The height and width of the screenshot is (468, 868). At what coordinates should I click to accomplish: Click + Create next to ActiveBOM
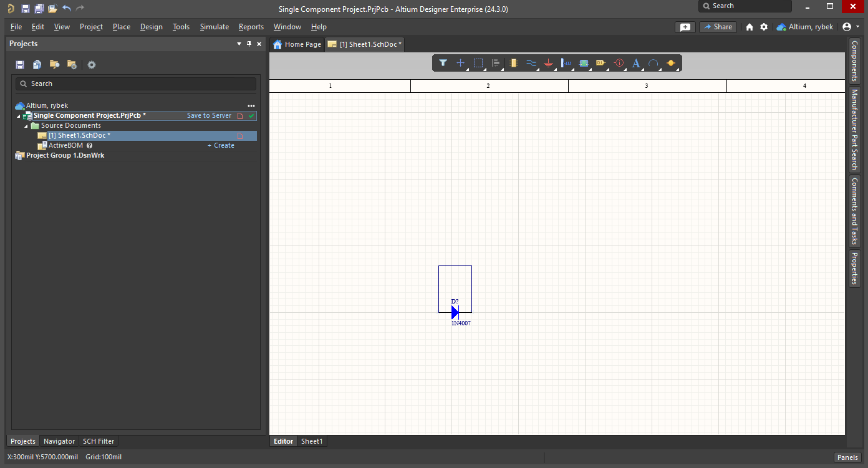click(221, 145)
